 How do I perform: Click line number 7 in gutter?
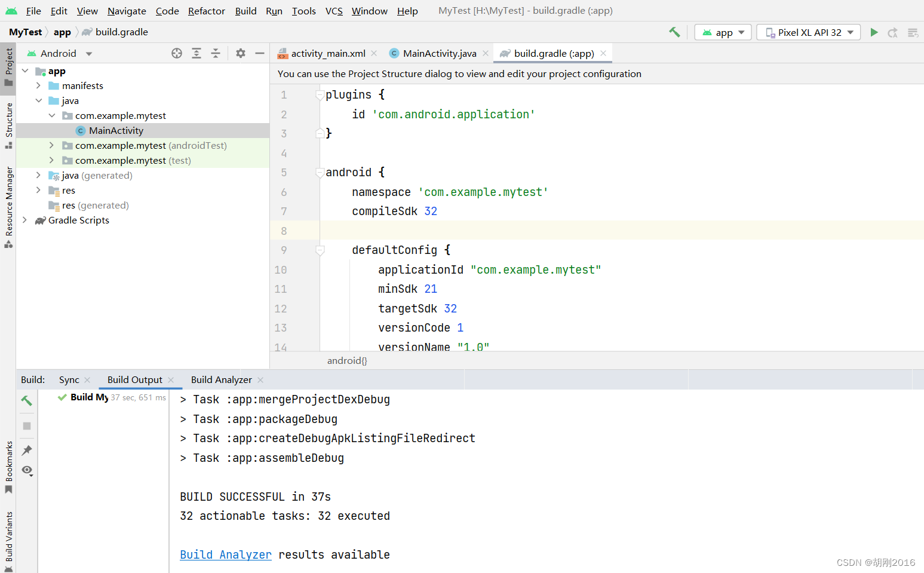point(284,212)
